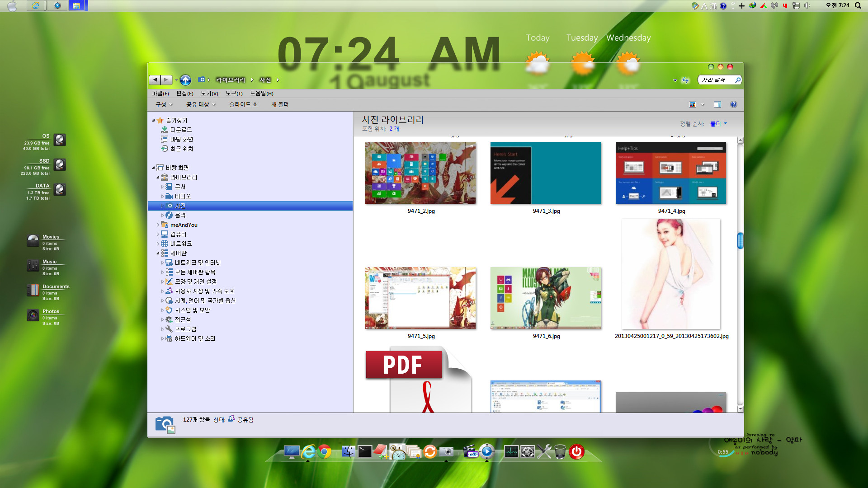This screenshot has width=868, height=488.
Task: Select 다운로드 in favorites
Action: 181,130
